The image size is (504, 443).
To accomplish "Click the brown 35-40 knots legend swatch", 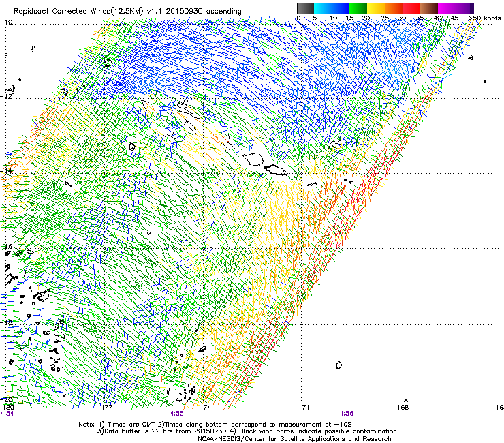I will [x=429, y=8].
